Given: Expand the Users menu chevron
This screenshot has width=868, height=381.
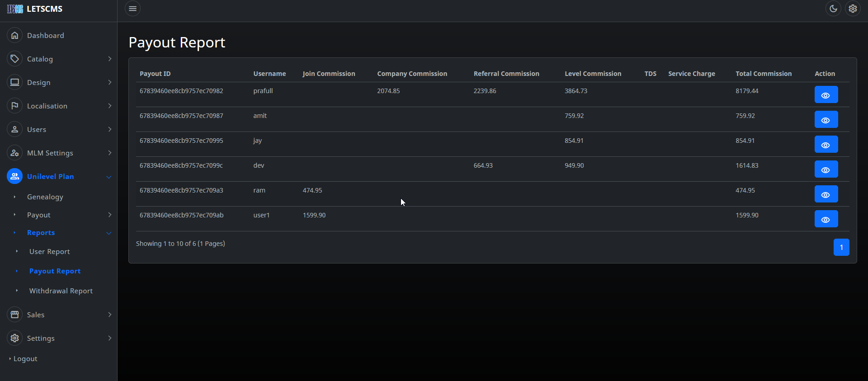Looking at the screenshot, I should tap(109, 129).
